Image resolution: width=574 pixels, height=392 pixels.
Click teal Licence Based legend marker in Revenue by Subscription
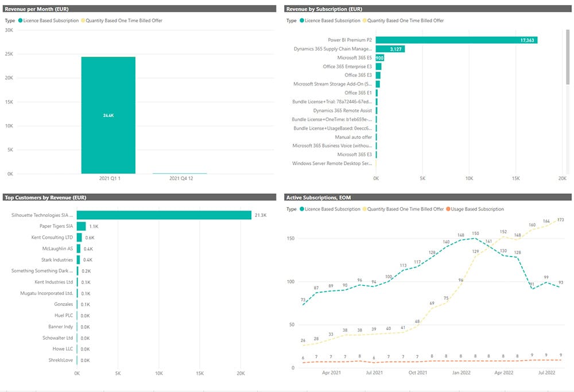[302, 21]
